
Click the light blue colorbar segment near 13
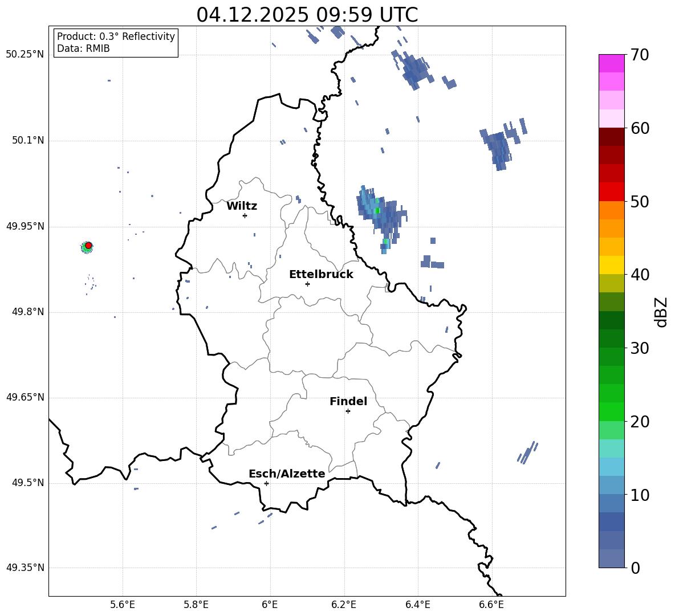(611, 467)
